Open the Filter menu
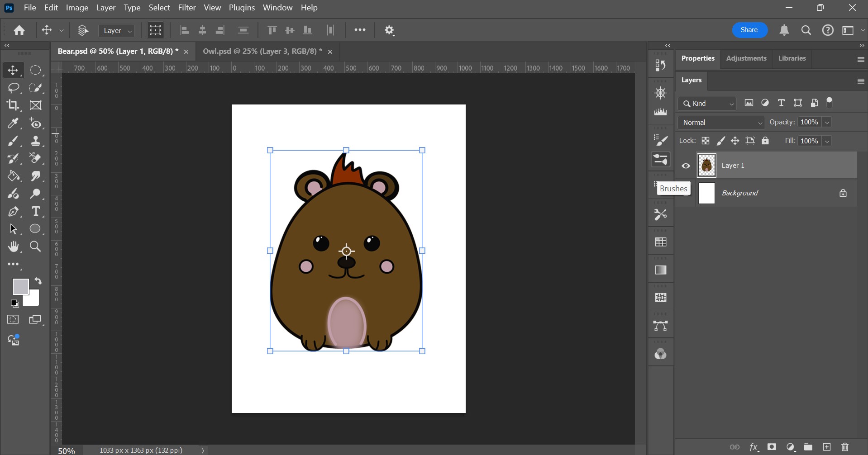This screenshot has height=455, width=868. 187,8
